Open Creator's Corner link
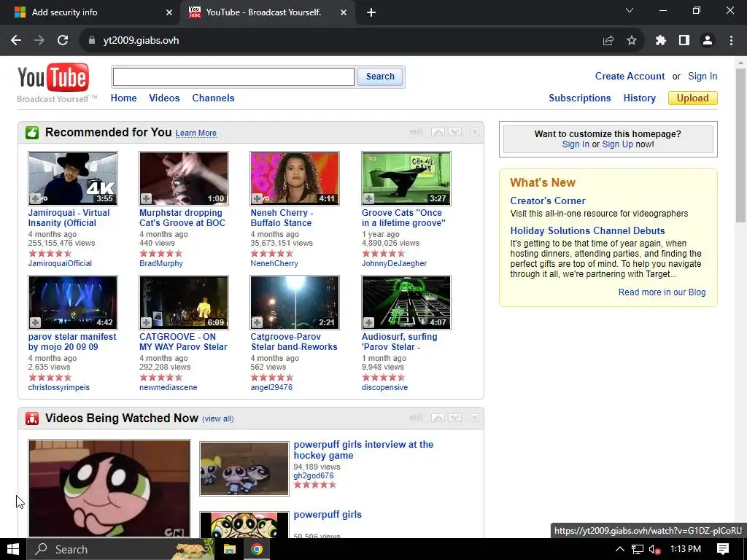The width and height of the screenshot is (747, 560). click(548, 201)
